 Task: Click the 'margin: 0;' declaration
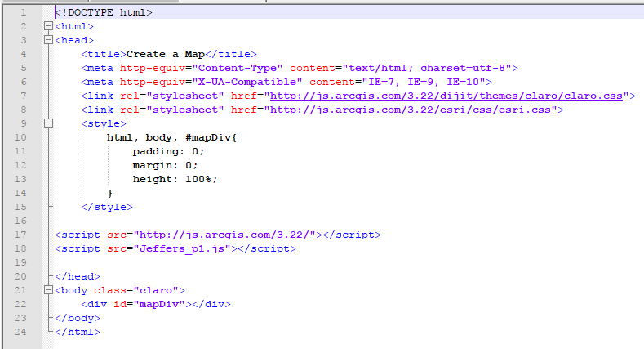(x=165, y=165)
